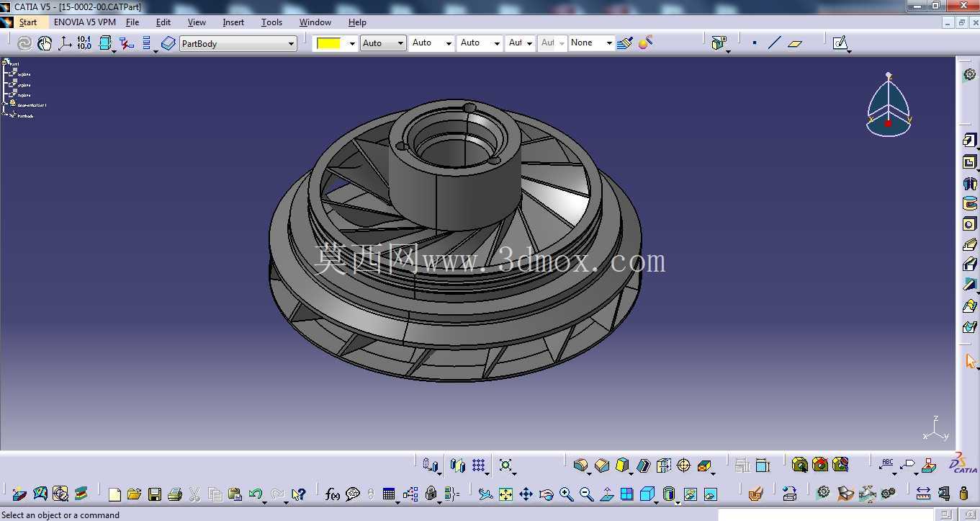The height and width of the screenshot is (521, 980).
Task: Click the Axis System icon in top toolbar
Action: [65, 43]
